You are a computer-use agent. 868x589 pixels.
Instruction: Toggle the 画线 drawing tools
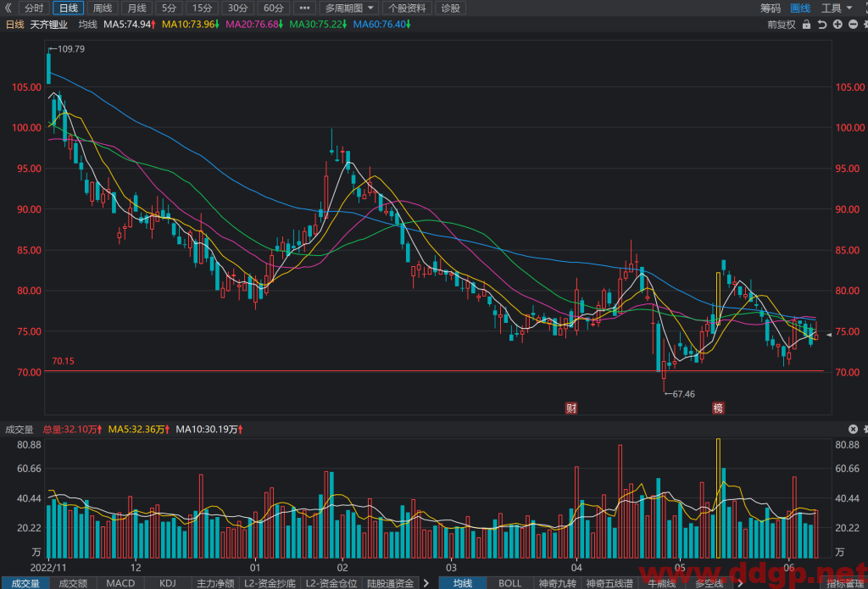tap(800, 8)
